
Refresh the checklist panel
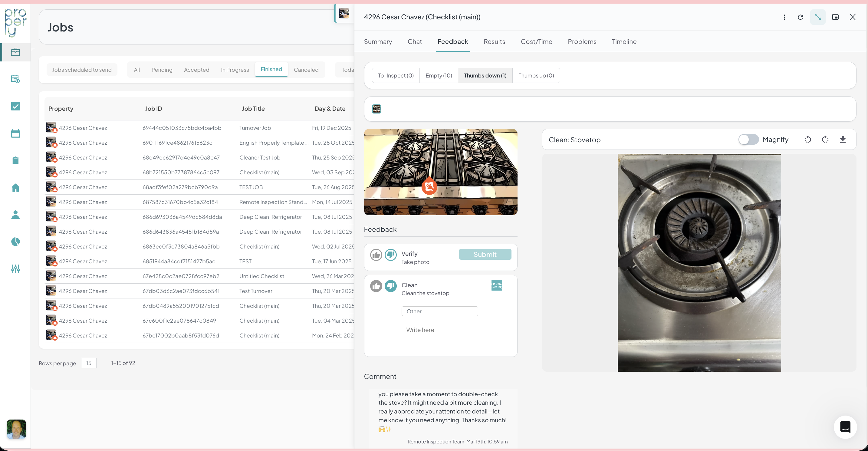coord(800,17)
